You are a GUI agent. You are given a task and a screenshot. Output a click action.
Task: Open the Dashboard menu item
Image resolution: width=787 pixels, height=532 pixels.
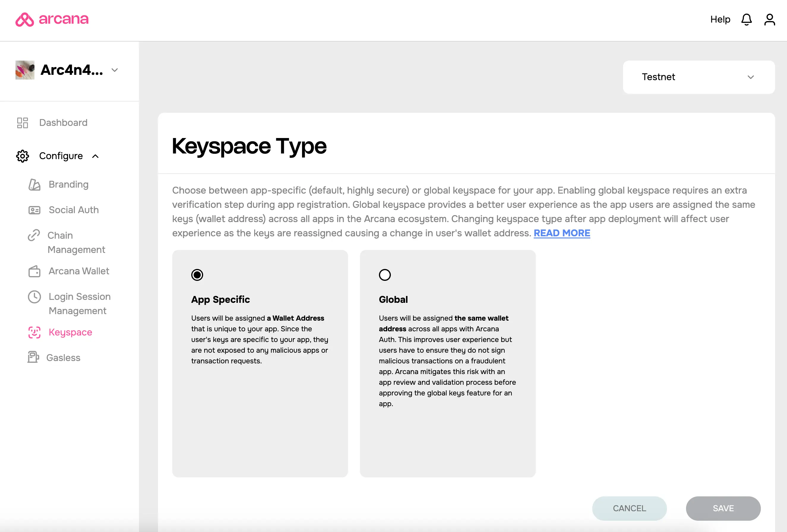pos(63,123)
